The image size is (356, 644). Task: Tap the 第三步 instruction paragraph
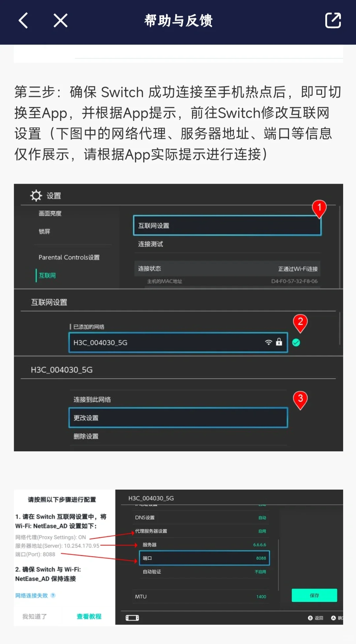pyautogui.click(x=178, y=123)
